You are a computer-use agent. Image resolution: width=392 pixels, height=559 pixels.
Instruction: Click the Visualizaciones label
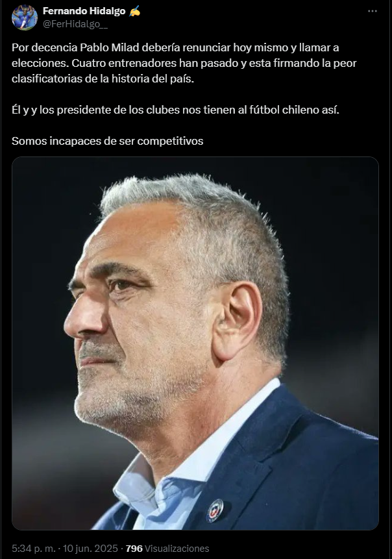(x=177, y=549)
